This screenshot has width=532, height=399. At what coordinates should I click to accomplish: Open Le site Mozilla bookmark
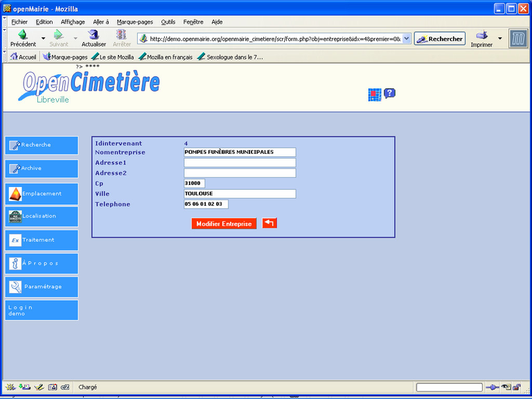(x=112, y=57)
